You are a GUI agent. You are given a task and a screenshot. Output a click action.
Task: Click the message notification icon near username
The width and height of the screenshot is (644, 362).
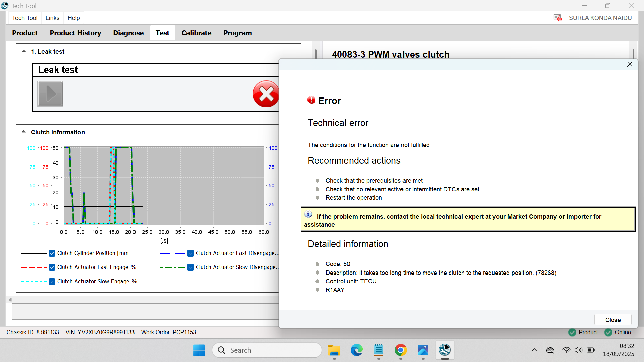click(558, 18)
